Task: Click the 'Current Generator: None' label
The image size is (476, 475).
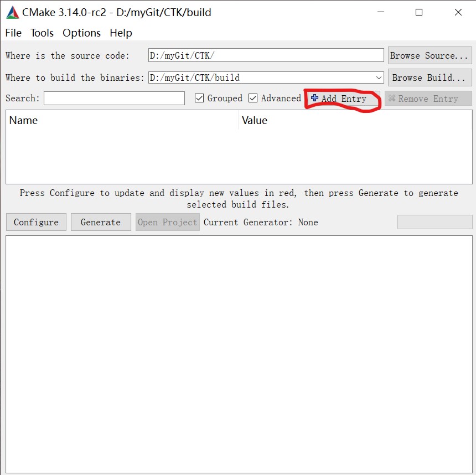Action: point(261,223)
